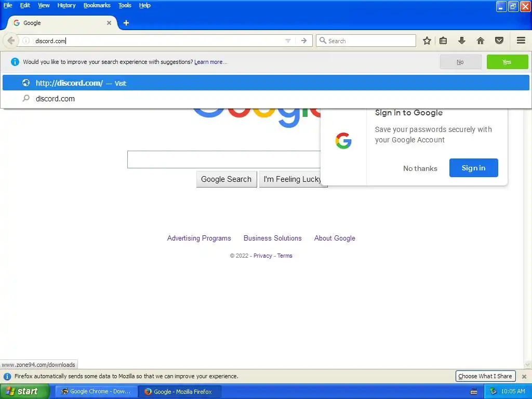
Task: Open the Terms link
Action: click(285, 256)
